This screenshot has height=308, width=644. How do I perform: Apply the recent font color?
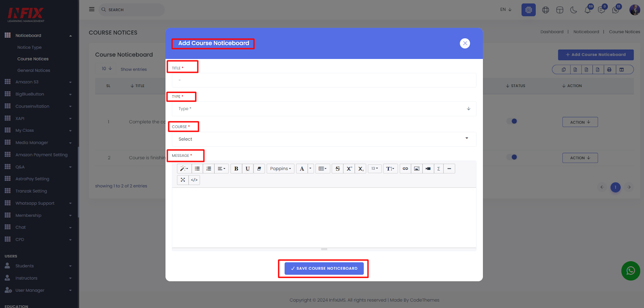[x=302, y=169]
